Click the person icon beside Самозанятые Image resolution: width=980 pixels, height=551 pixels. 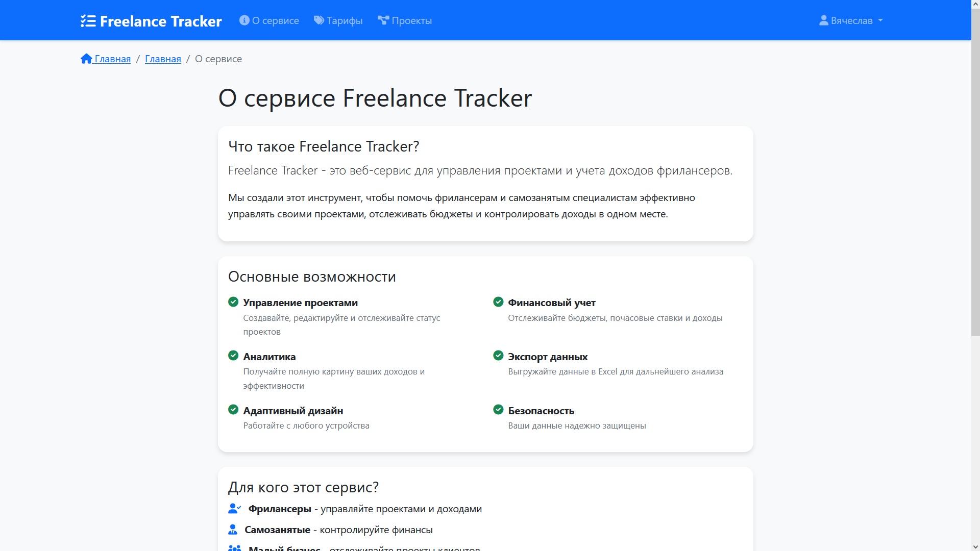(x=233, y=530)
